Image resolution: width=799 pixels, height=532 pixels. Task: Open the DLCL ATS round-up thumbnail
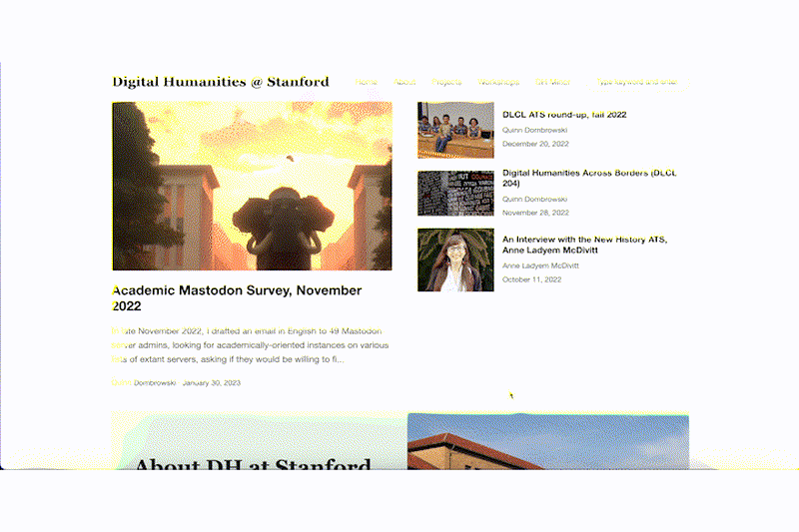455,130
